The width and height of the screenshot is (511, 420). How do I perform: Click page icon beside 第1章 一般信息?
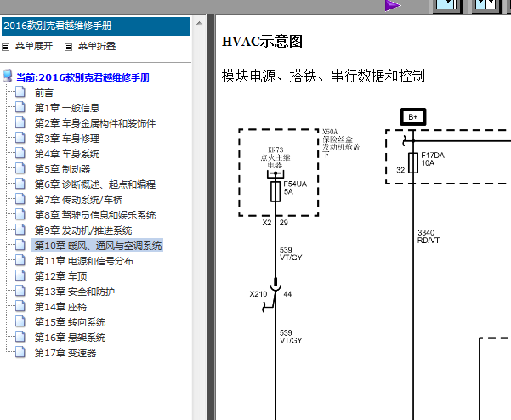coord(20,107)
